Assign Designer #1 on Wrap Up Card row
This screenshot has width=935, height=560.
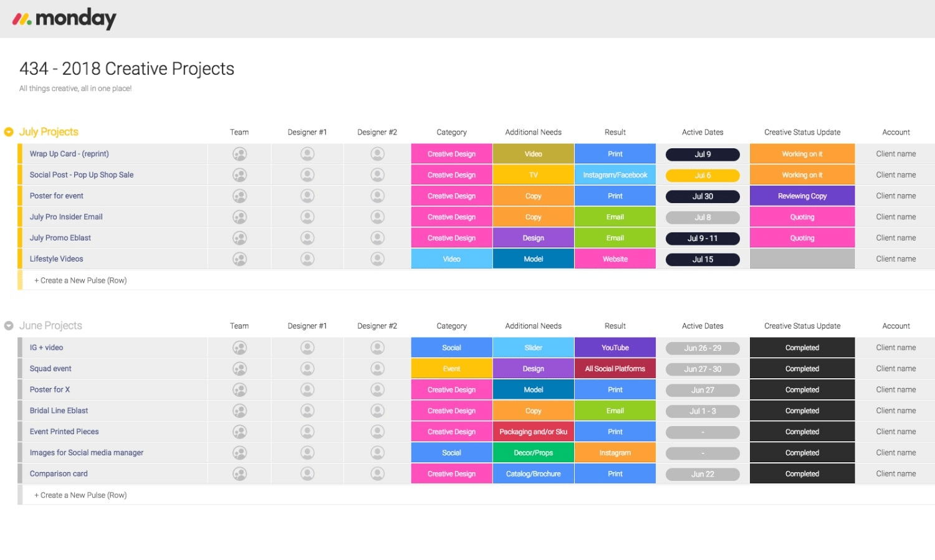click(x=307, y=154)
